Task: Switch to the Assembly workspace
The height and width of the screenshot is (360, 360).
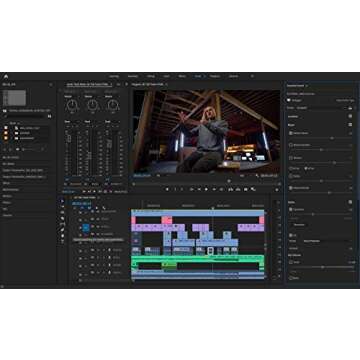Action: pos(133,76)
